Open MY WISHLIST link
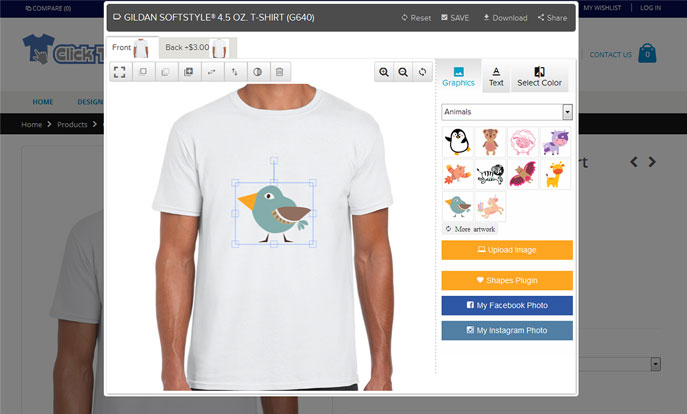 coord(602,8)
